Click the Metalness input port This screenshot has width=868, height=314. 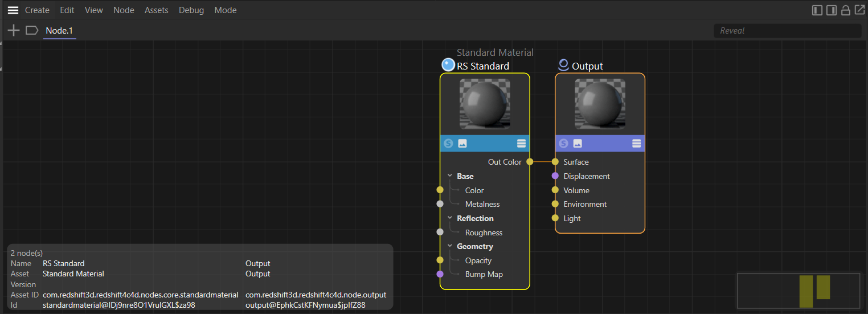440,203
